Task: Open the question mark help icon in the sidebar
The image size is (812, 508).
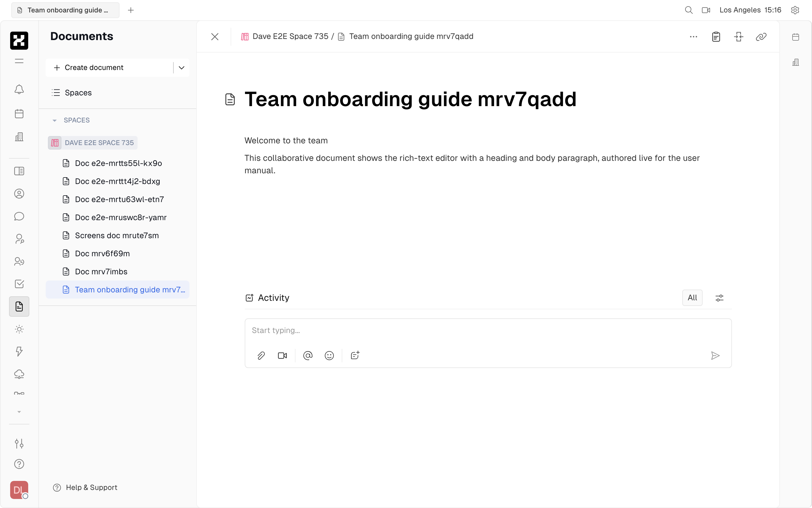Action: (x=19, y=464)
